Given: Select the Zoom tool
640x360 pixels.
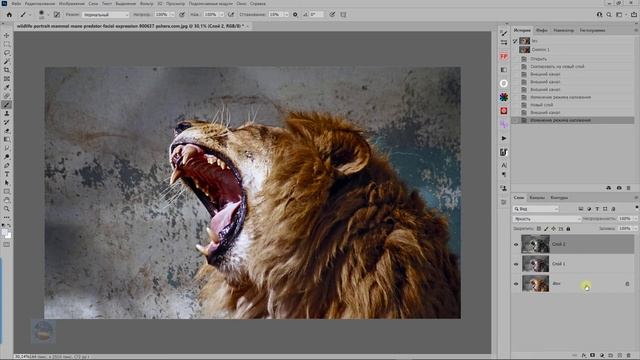Looking at the screenshot, I should click(7, 209).
